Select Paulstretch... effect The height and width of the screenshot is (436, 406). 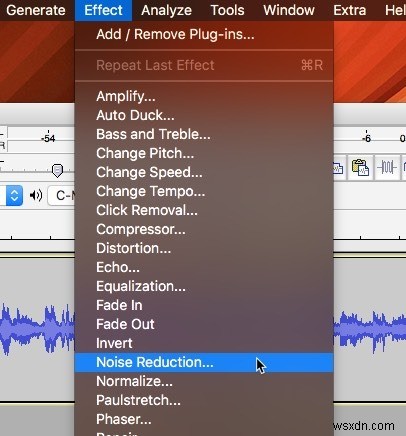204,400
